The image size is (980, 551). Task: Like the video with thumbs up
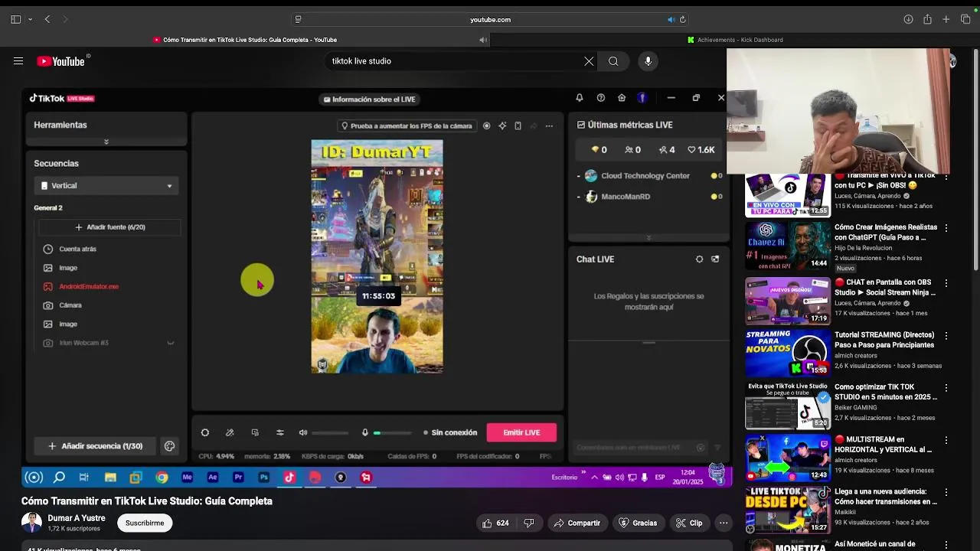point(495,523)
